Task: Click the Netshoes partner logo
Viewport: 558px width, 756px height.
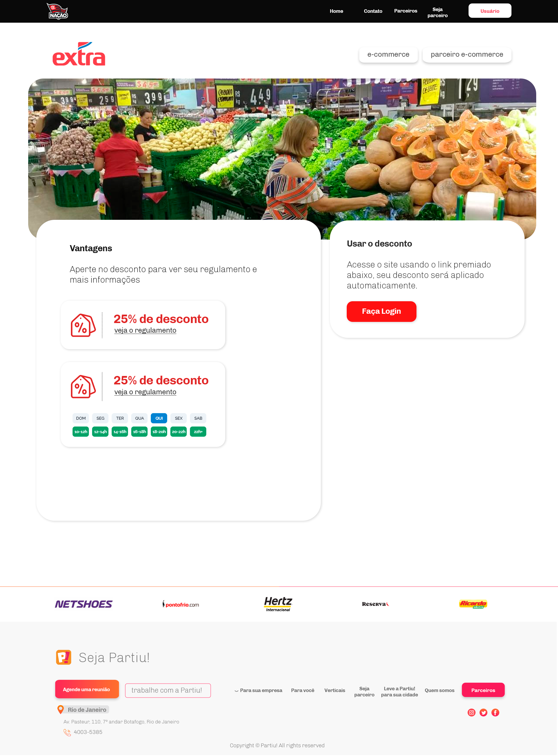Action: (x=83, y=604)
